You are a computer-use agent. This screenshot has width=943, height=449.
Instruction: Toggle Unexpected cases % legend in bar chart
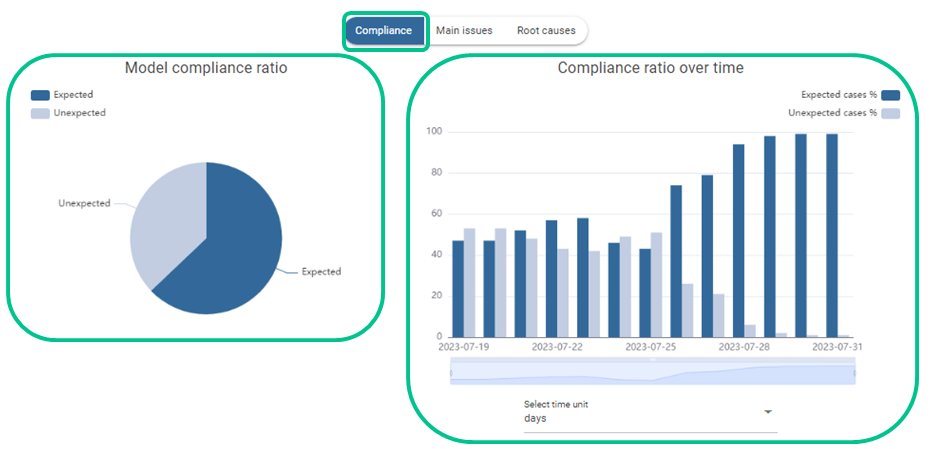tap(891, 113)
